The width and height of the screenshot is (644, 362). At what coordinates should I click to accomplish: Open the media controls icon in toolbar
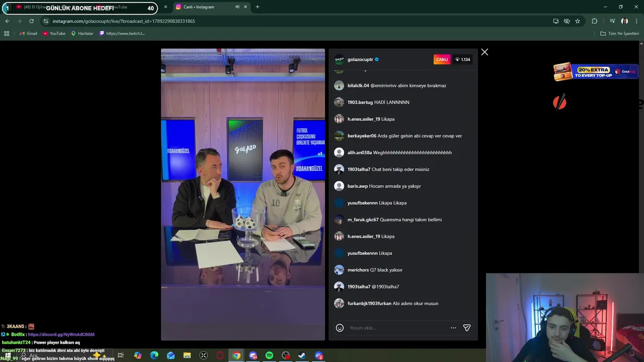[x=612, y=21]
